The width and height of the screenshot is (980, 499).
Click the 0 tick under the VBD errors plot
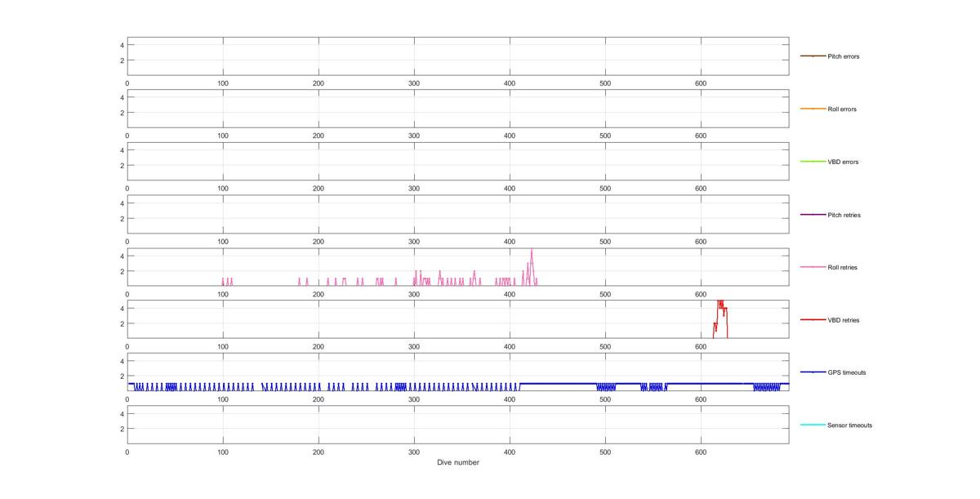point(127,188)
